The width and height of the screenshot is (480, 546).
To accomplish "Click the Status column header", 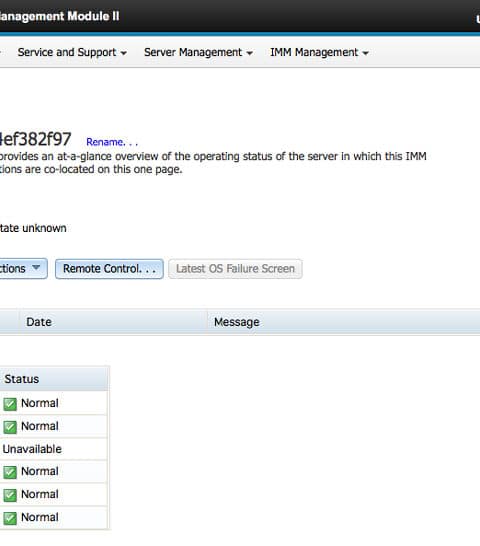I will (x=54, y=379).
